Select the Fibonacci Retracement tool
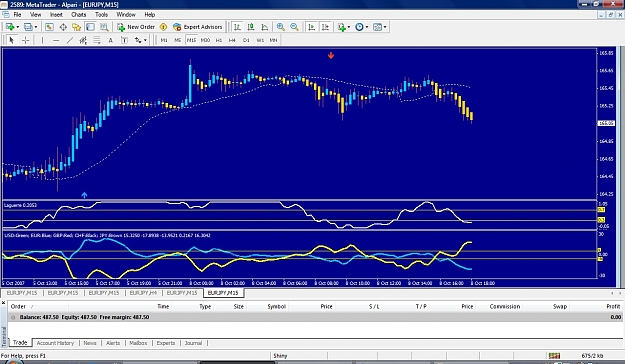This screenshot has height=364, width=625. (96, 40)
